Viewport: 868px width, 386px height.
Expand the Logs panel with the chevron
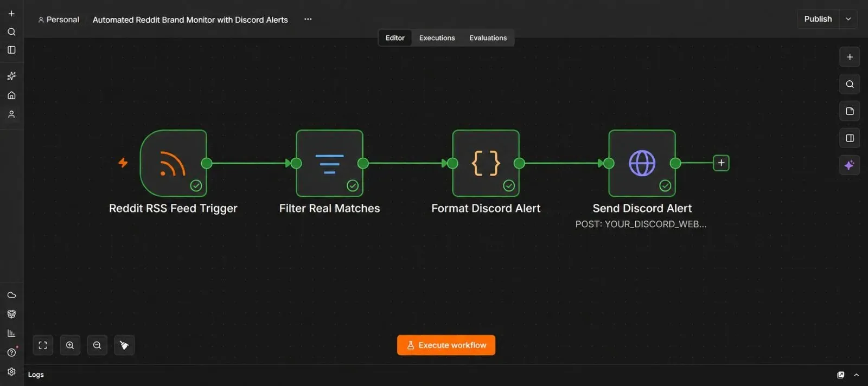click(x=856, y=375)
